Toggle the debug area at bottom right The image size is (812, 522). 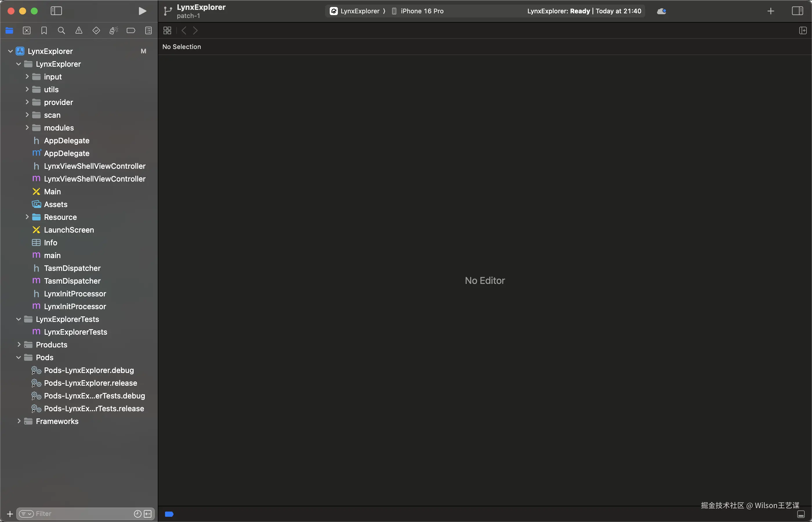click(801, 514)
